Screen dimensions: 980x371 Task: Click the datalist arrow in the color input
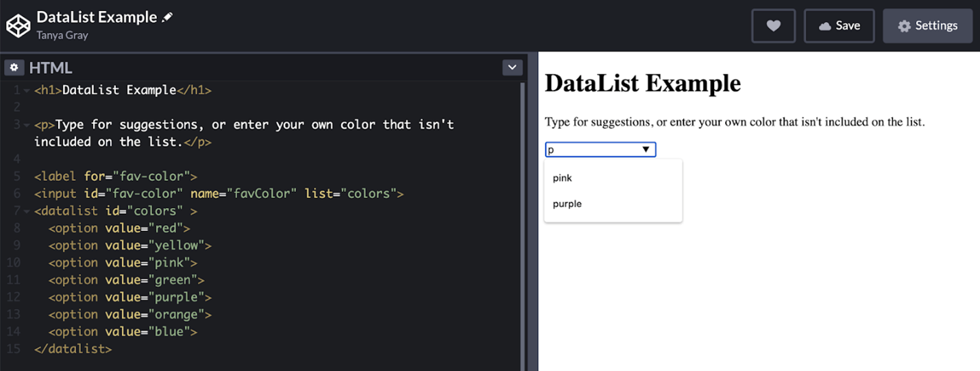646,149
